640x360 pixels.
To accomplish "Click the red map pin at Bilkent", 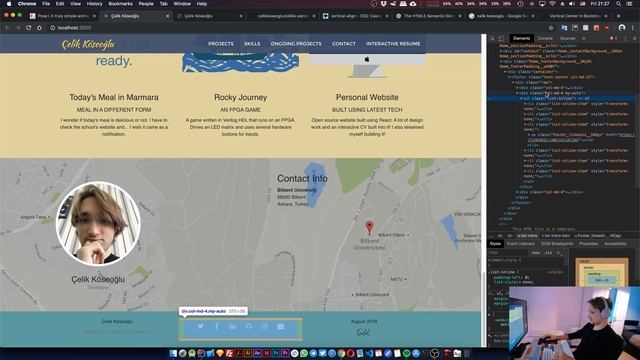I will 369,228.
